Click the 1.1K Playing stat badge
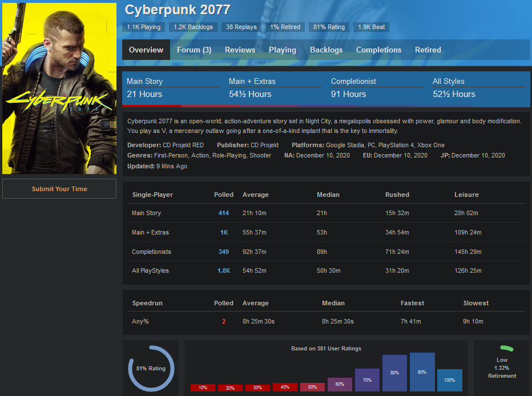The image size is (532, 396). (x=143, y=27)
